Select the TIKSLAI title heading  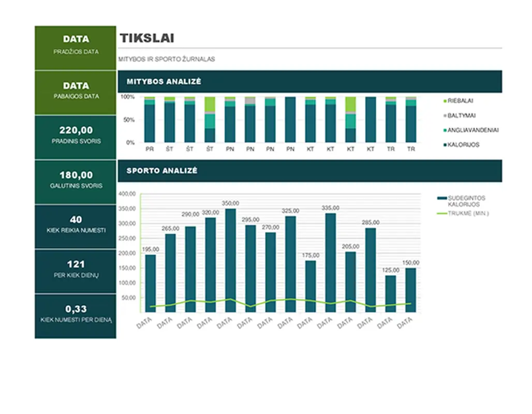tap(146, 38)
